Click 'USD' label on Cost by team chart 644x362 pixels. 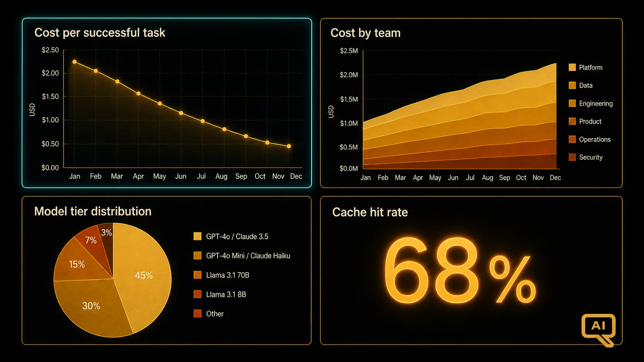331,112
